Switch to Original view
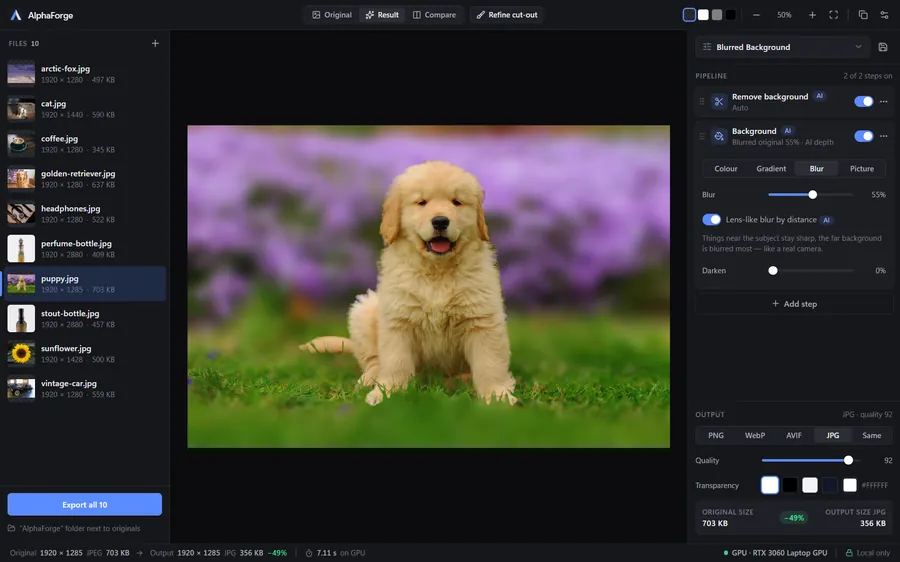 click(x=332, y=15)
